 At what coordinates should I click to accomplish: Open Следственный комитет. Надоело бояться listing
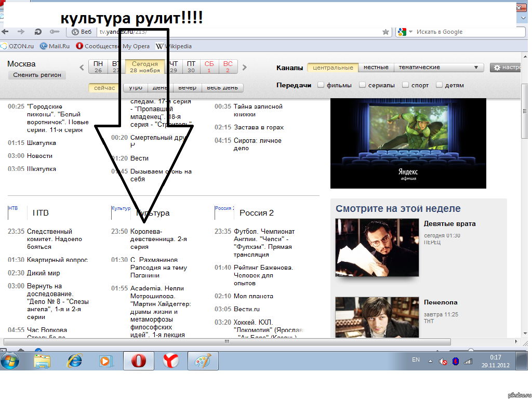click(x=54, y=239)
